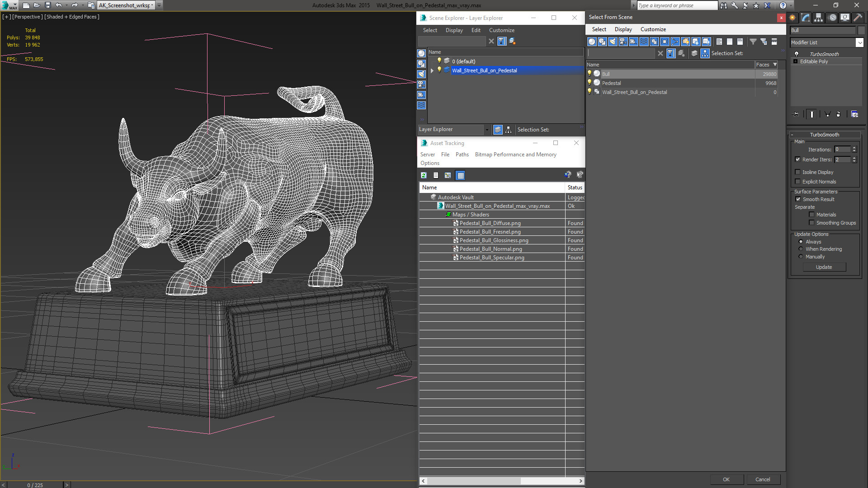Click Pin Stack icon under modifier stack
The height and width of the screenshot is (488, 868).
point(796,114)
